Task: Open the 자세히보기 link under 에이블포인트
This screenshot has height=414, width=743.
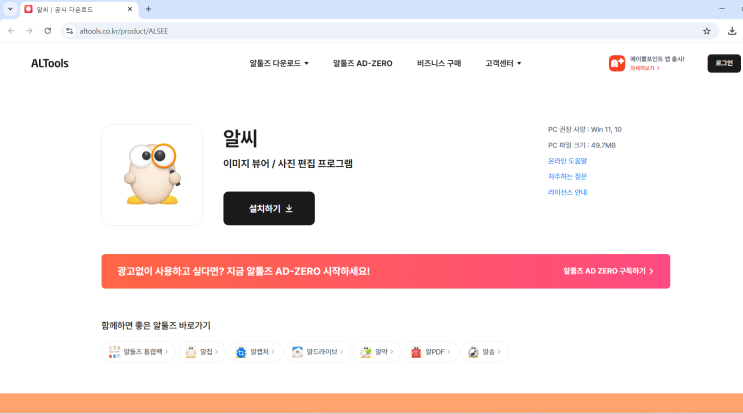Action: [x=644, y=68]
